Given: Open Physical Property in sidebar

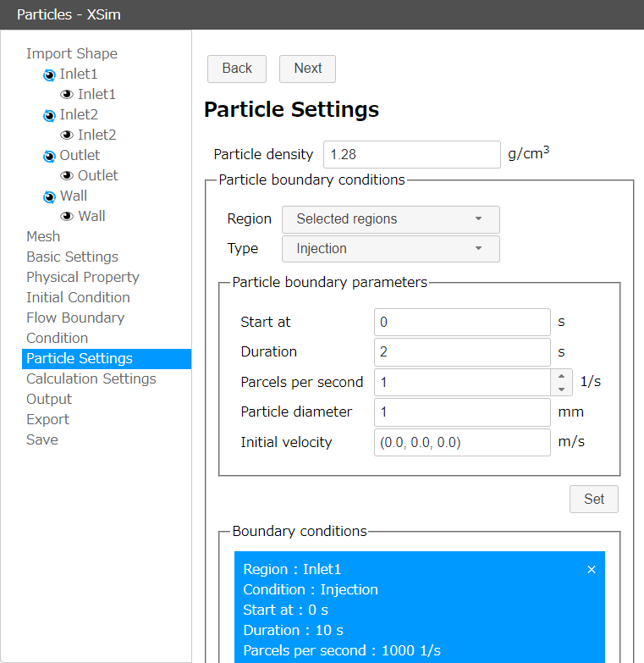Looking at the screenshot, I should (83, 277).
